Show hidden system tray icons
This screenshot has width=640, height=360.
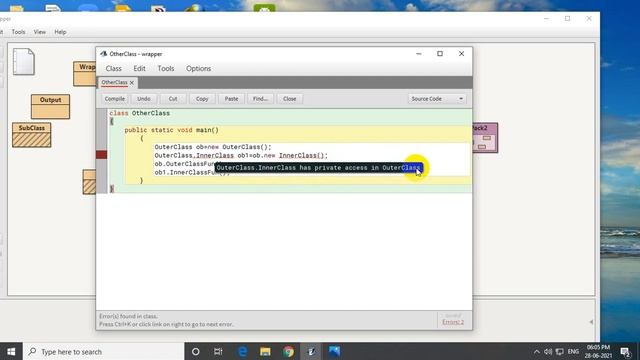coord(537,351)
